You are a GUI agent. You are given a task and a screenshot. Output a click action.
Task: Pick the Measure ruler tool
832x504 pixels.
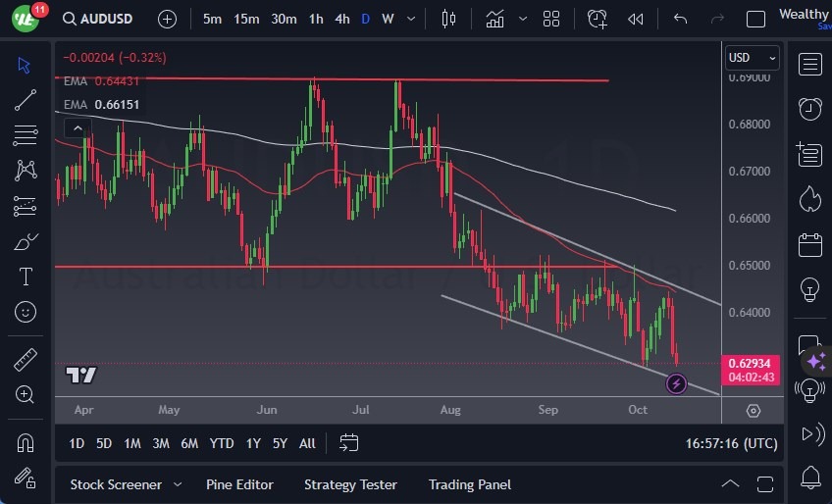tap(26, 360)
